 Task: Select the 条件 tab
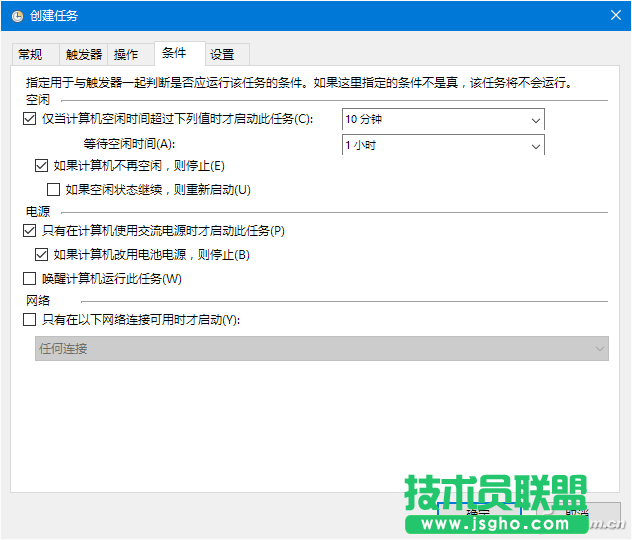[x=174, y=54]
